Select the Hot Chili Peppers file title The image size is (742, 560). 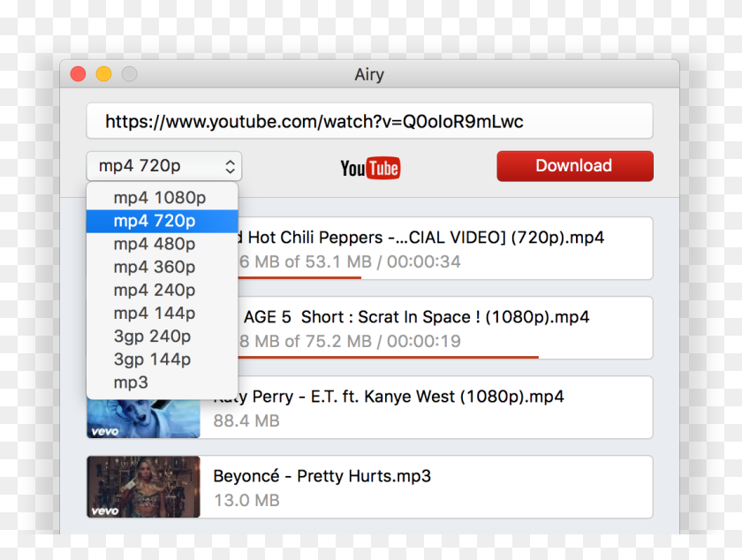(421, 237)
